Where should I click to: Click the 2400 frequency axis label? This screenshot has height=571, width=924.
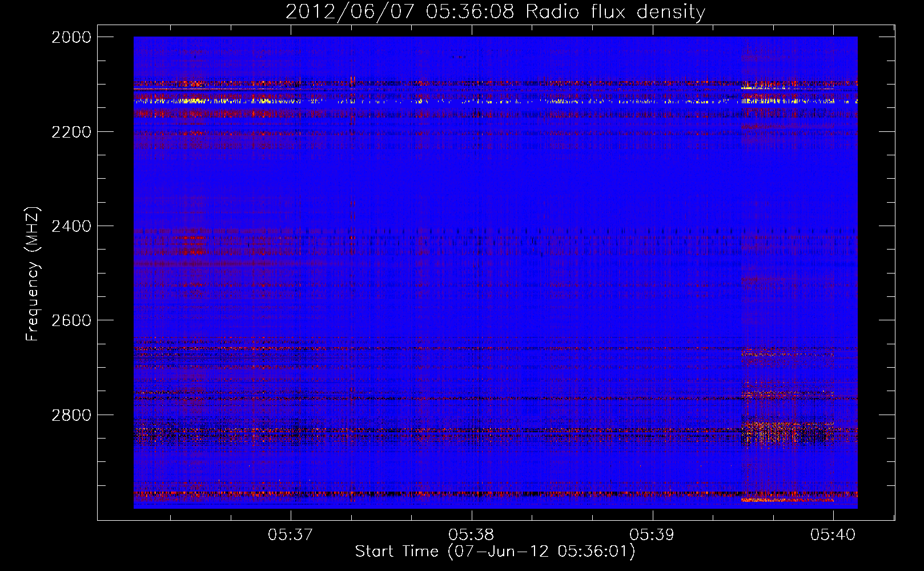[x=71, y=226]
